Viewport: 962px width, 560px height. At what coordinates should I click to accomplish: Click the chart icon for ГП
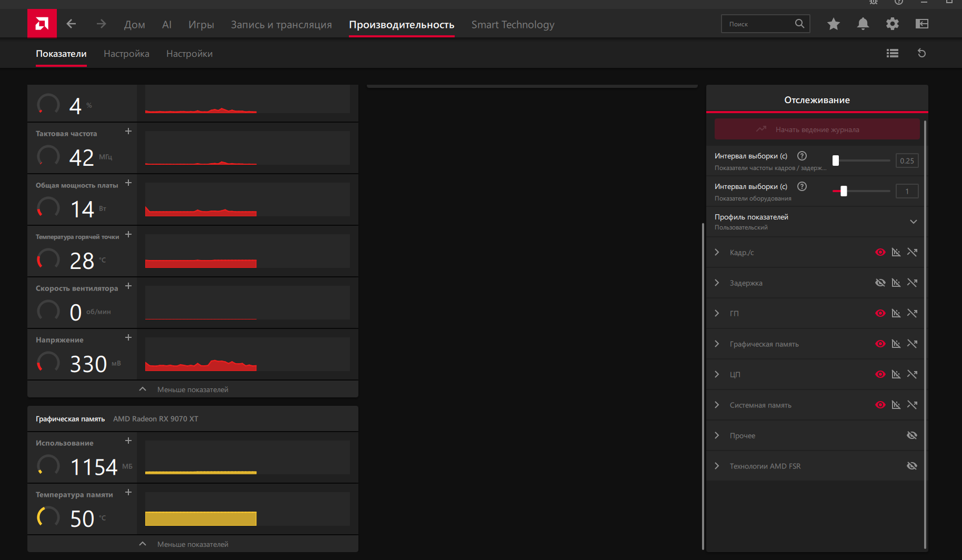point(896,313)
